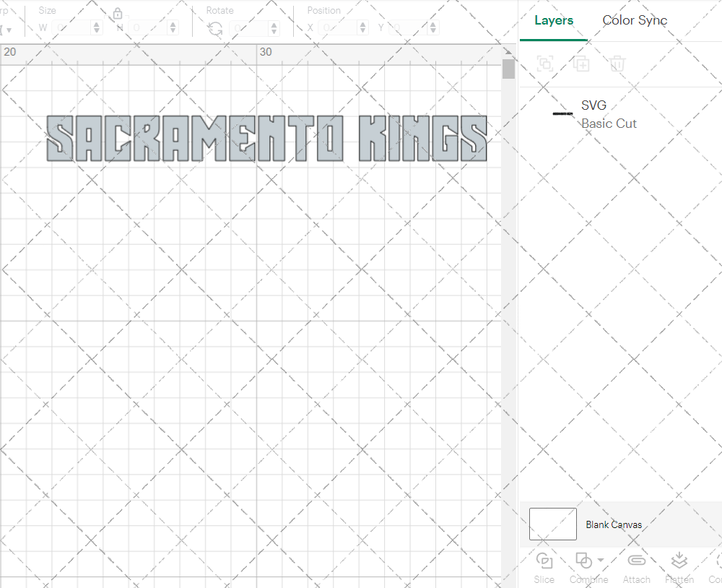
Task: Click the Slice tool icon
Action: (544, 561)
